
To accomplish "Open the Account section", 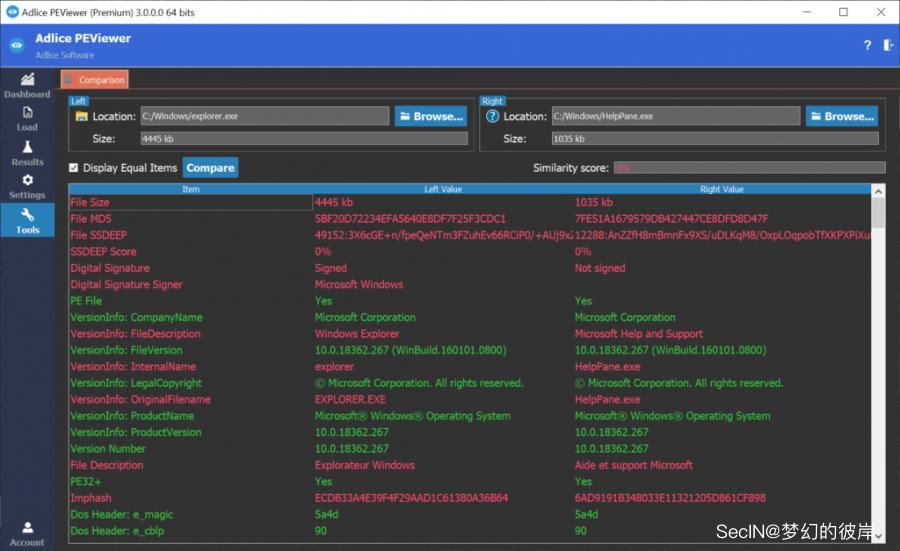I will coord(27,534).
